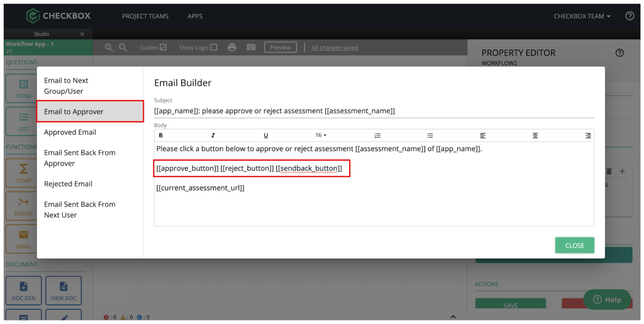Align body text to the left
Viewport: 644px width, 324px height.
[483, 135]
